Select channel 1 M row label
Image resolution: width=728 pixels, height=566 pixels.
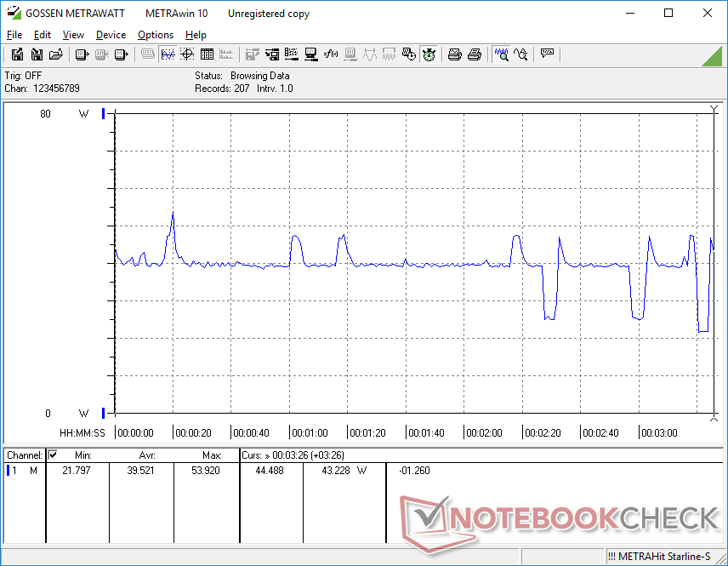[x=23, y=471]
